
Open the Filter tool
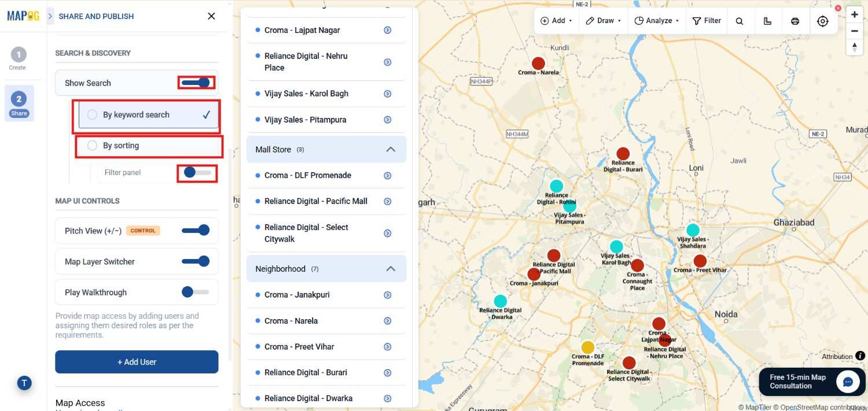pos(707,21)
